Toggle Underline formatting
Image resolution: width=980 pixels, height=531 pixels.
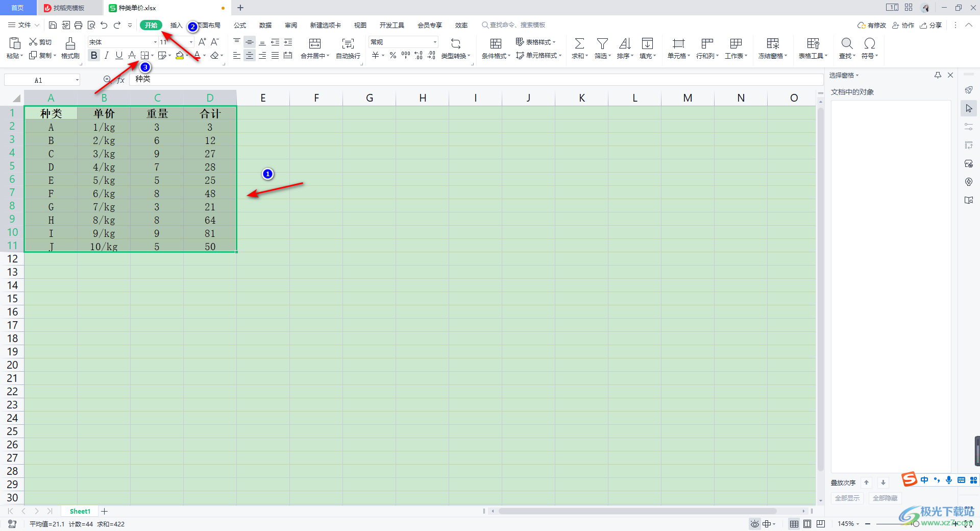(119, 55)
